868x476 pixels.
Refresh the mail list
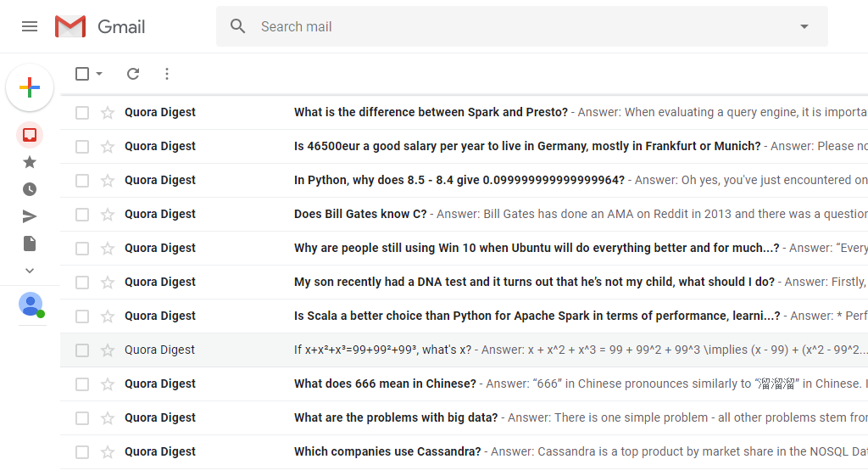pos(133,74)
